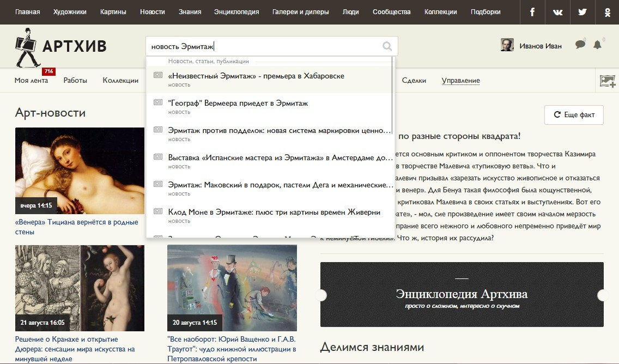Image resolution: width=619 pixels, height=364 pixels.
Task: Open the Twitter social icon
Action: [582, 12]
